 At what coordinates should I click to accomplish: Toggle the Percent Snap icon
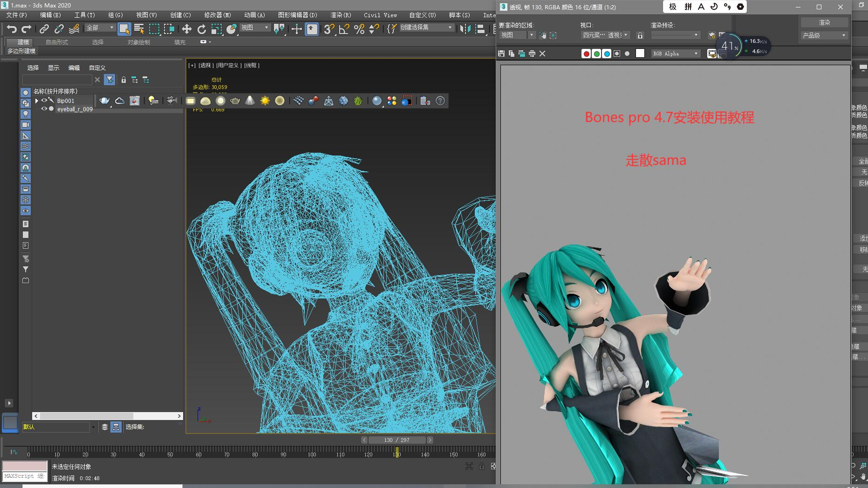coord(359,29)
